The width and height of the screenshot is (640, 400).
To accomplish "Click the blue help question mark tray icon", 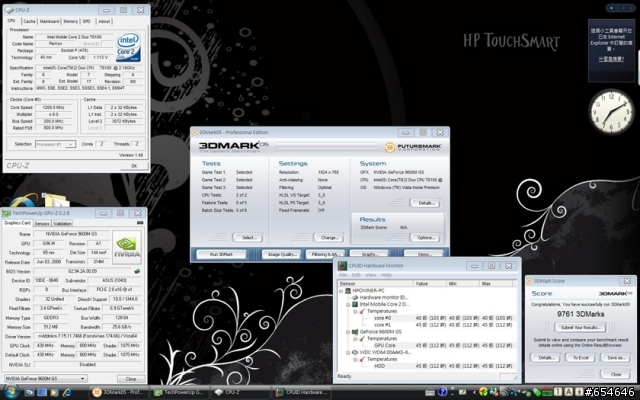I will (442, 392).
